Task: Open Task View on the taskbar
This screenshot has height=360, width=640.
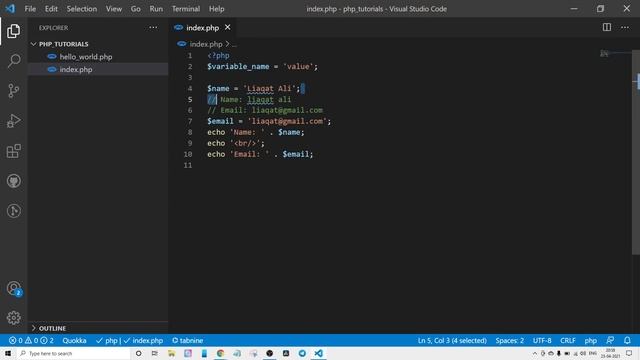Action: coord(155,353)
